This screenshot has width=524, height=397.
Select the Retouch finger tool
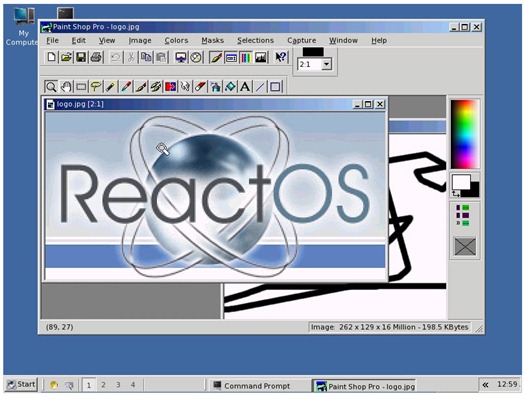pos(185,87)
